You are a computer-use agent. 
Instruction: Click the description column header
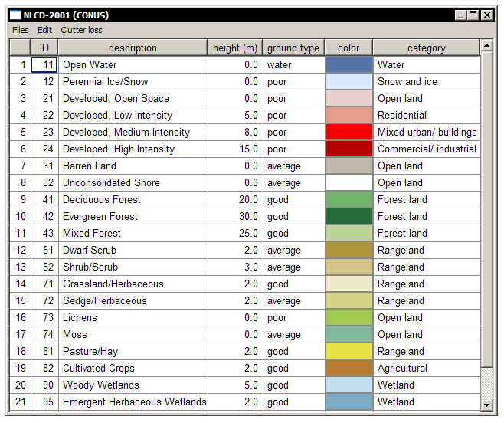point(133,48)
